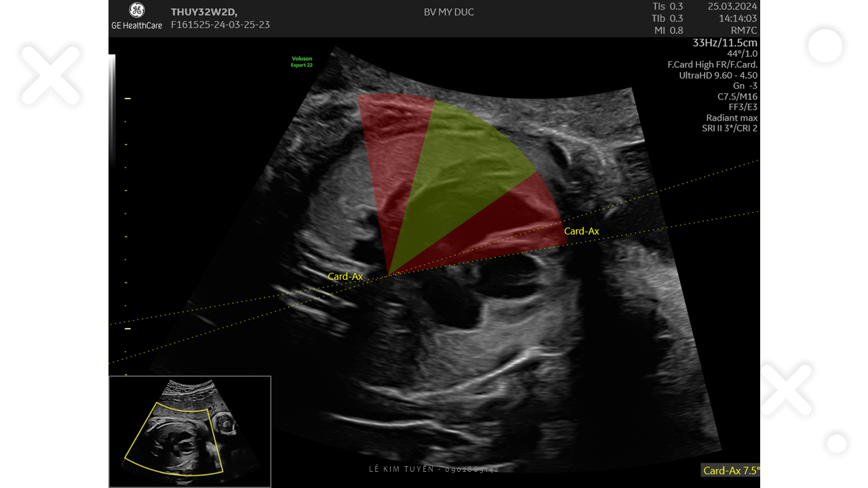Click the patient name THUY32W2D

click(203, 12)
